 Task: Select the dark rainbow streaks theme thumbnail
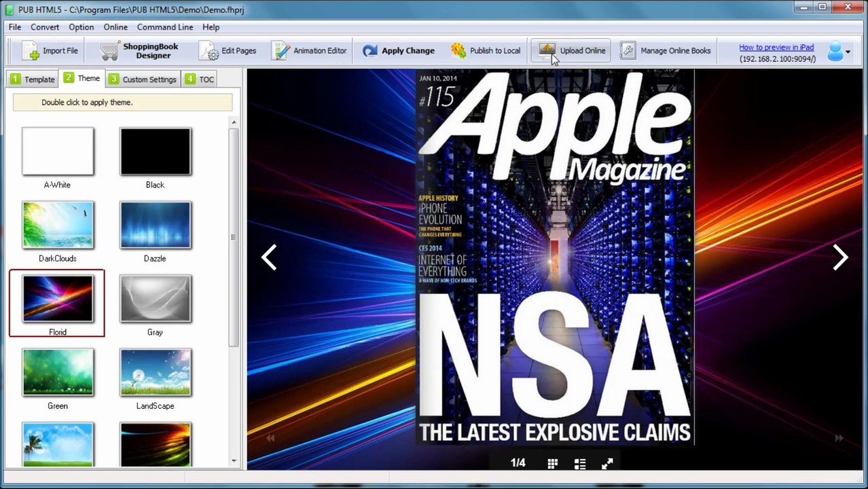coord(156,444)
